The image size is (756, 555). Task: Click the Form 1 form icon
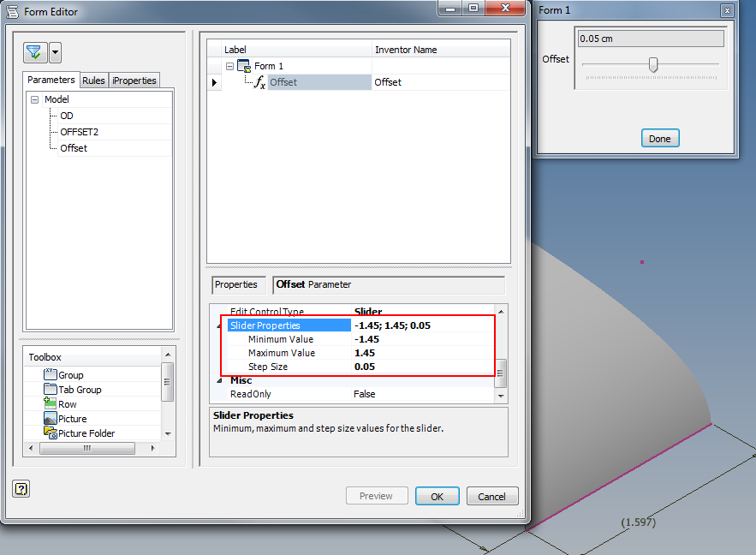coord(244,66)
